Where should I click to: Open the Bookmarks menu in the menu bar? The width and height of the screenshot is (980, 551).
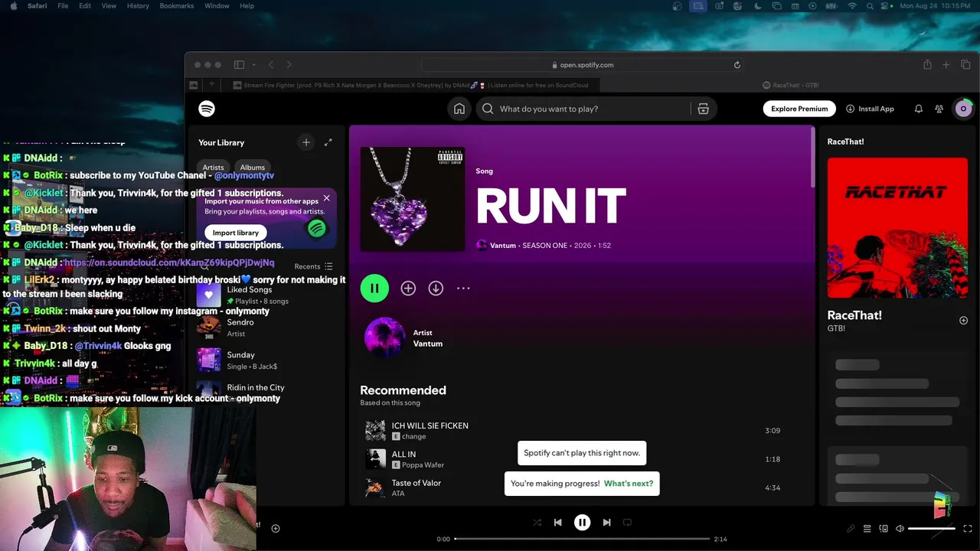pos(177,6)
